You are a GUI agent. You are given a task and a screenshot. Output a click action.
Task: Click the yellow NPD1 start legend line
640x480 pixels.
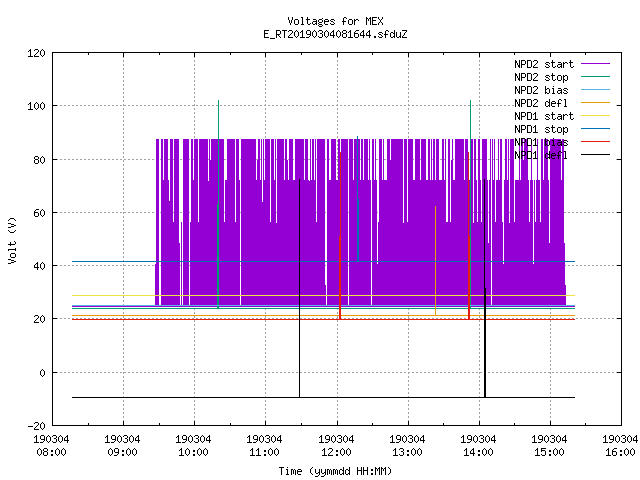(595, 116)
